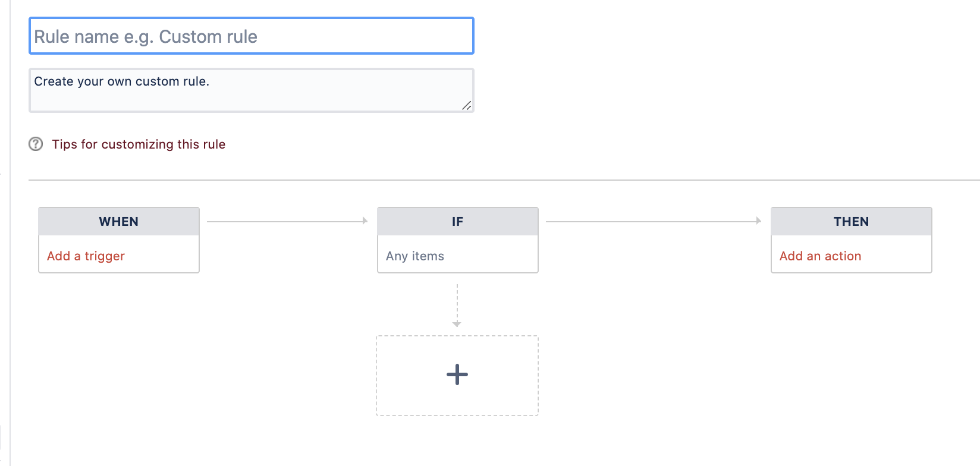
Task: Focus the Rule name input field
Action: pos(251,36)
